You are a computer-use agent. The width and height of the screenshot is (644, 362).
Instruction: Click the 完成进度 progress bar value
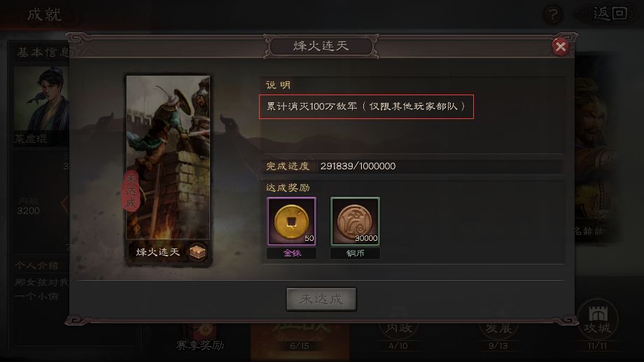coord(358,166)
